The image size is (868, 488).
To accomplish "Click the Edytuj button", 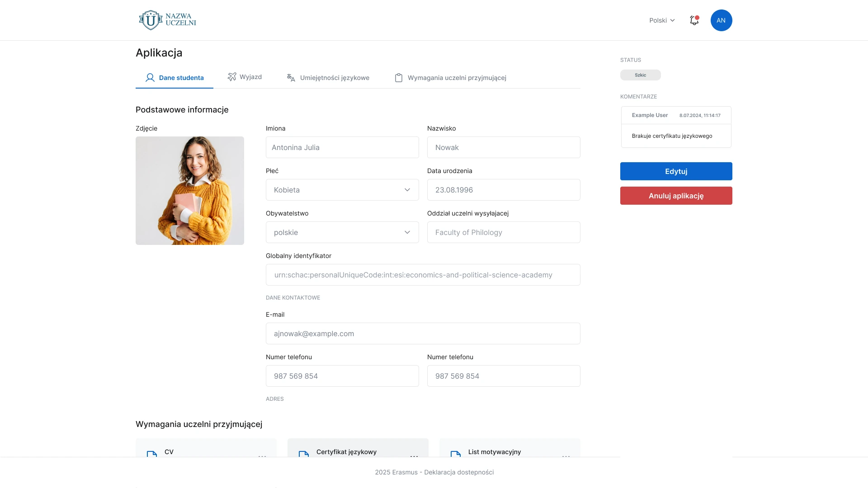I will point(675,171).
